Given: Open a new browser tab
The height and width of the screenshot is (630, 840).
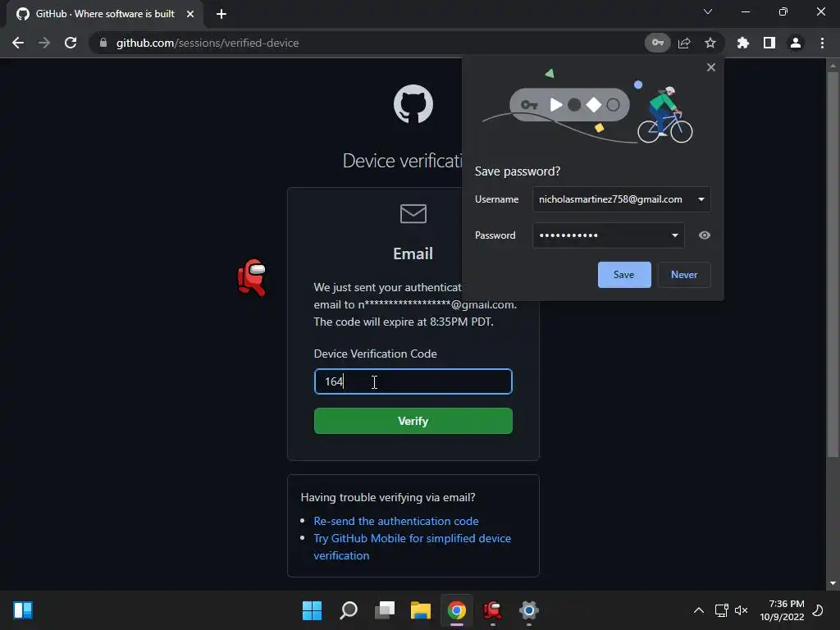Looking at the screenshot, I should point(221,14).
